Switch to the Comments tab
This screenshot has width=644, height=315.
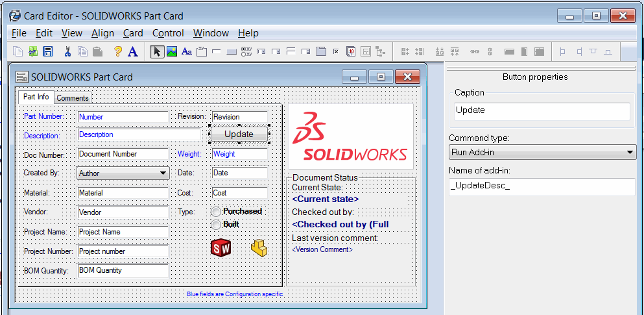coord(72,98)
